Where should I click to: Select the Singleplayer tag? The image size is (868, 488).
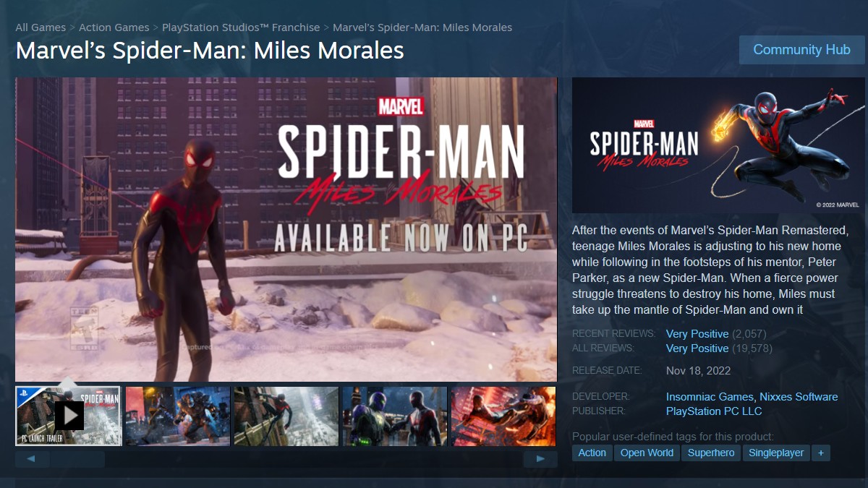pyautogui.click(x=776, y=453)
